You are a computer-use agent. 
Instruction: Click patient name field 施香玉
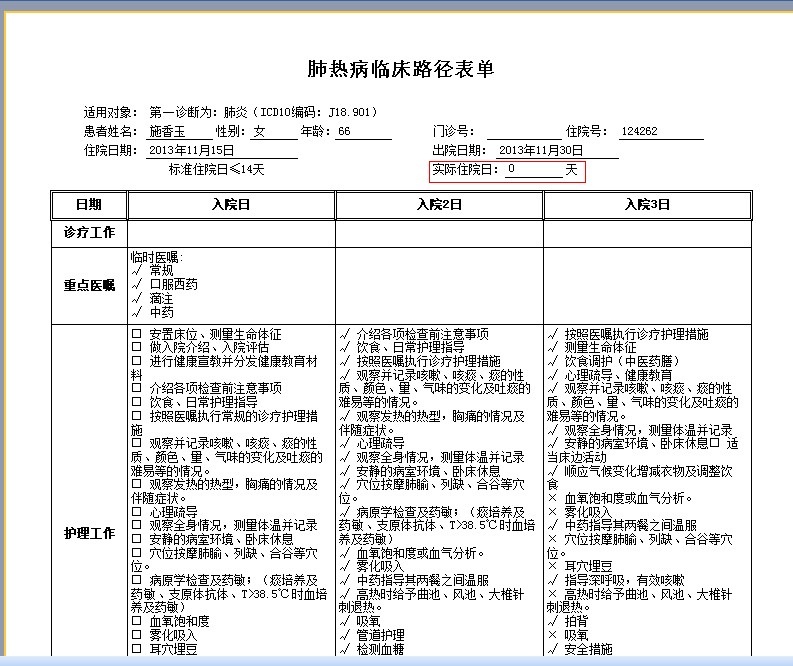point(180,132)
